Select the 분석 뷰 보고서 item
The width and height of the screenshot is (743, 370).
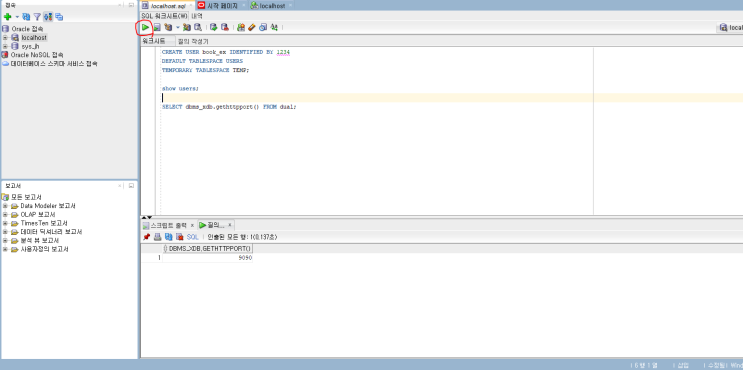pos(40,241)
